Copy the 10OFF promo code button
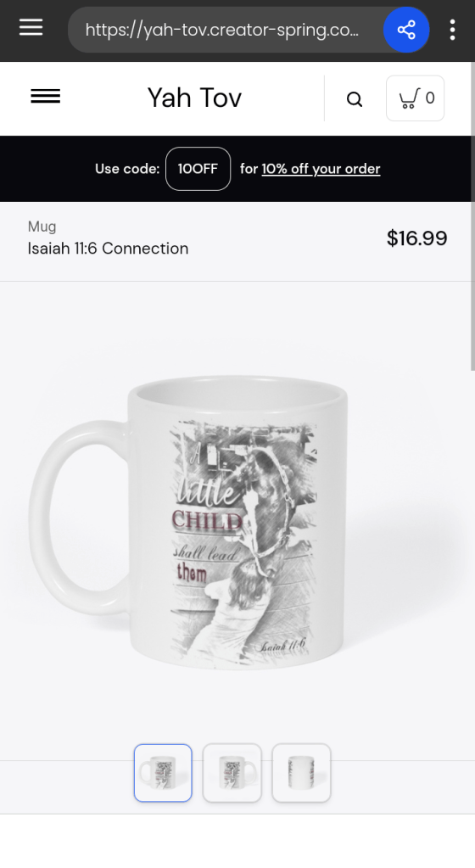 (198, 169)
